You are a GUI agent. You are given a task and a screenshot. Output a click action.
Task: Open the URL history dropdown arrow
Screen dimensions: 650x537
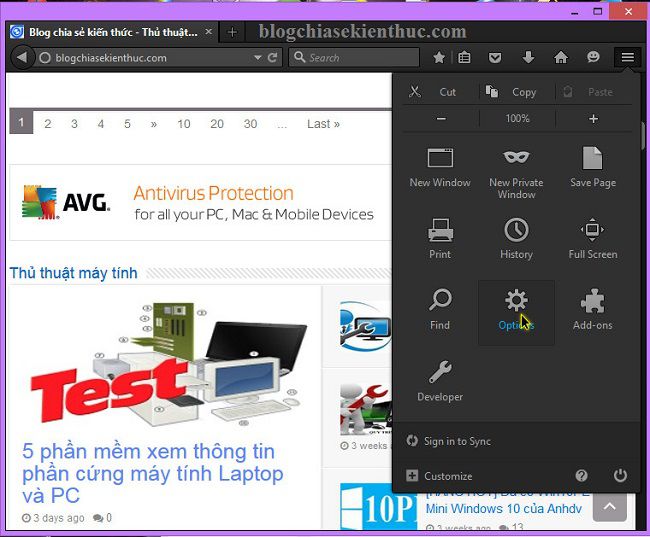[x=258, y=57]
